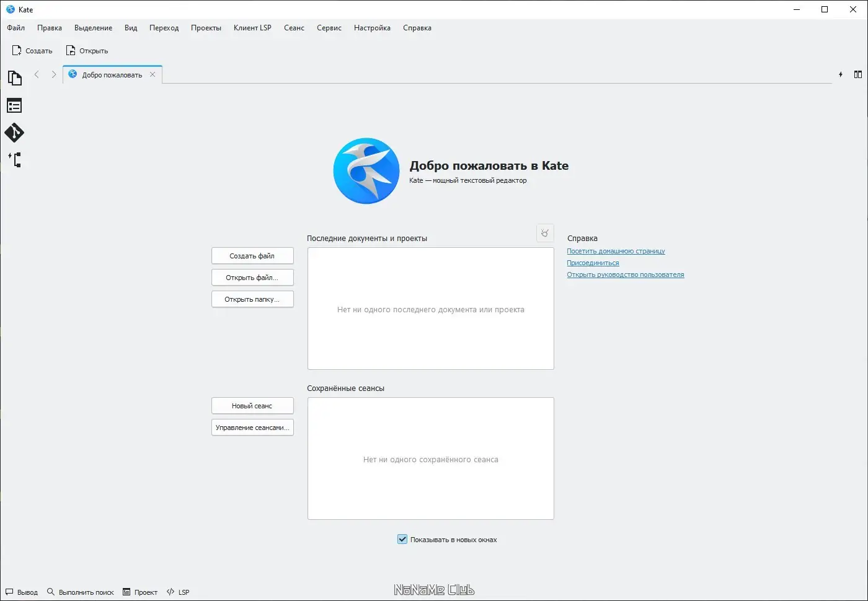This screenshot has width=868, height=601.
Task: Click the Kate logo on welcome page
Action: click(x=366, y=171)
